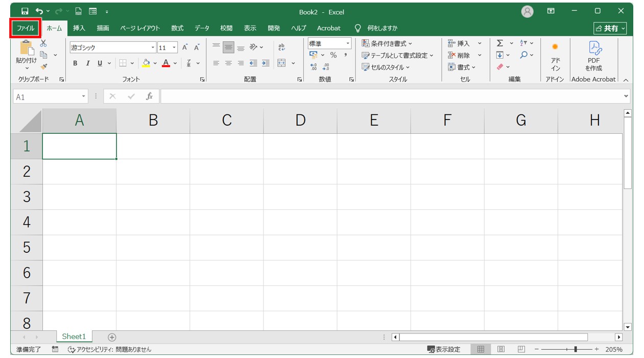The image size is (644, 358).
Task: Click the Wrap Text icon
Action: pos(281,47)
